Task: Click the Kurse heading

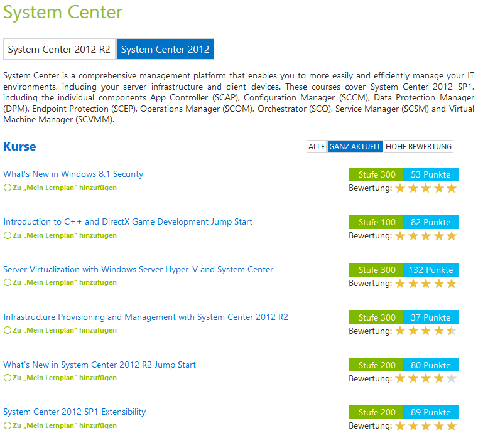Action: [x=19, y=146]
